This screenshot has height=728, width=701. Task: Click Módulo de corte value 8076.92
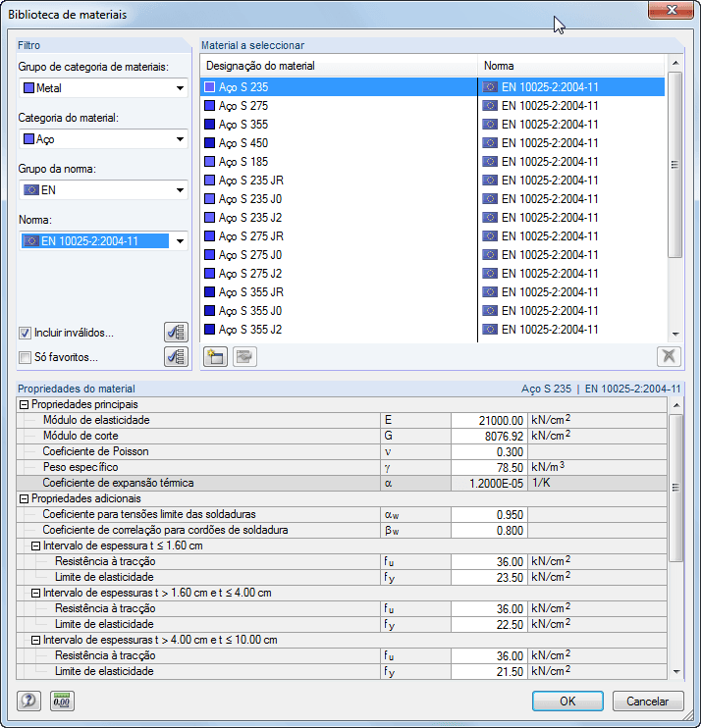489,436
